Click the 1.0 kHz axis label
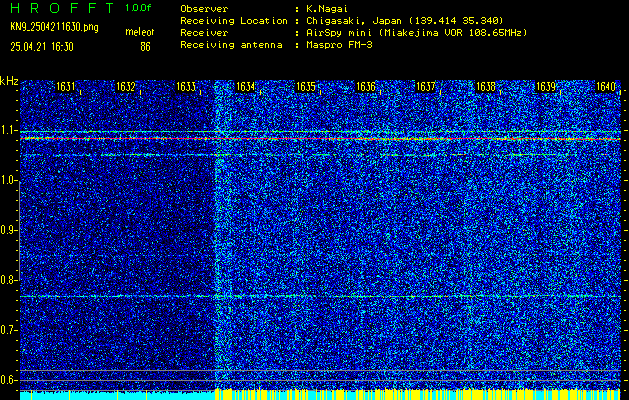Image resolution: width=629 pixels, height=400 pixels. point(8,181)
